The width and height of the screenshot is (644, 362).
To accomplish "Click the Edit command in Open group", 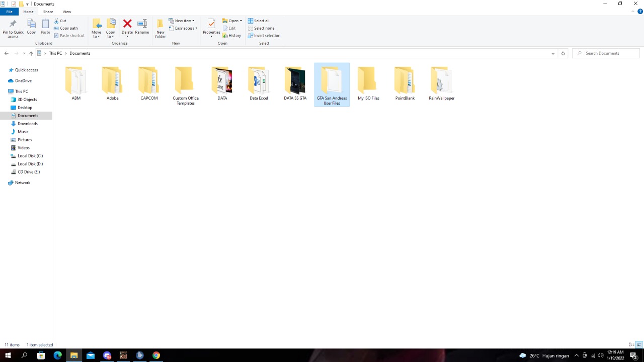I will point(229,28).
